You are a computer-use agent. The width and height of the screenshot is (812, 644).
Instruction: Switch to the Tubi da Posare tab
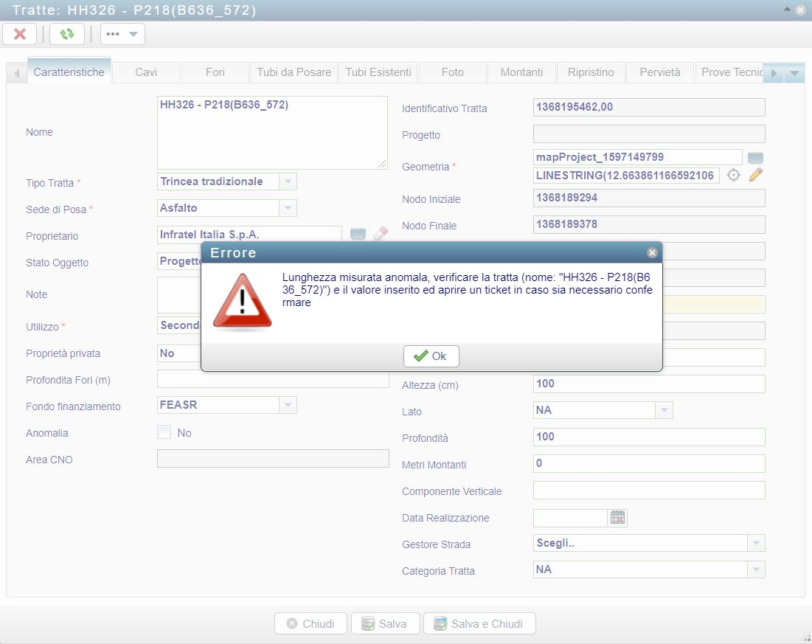pos(294,72)
